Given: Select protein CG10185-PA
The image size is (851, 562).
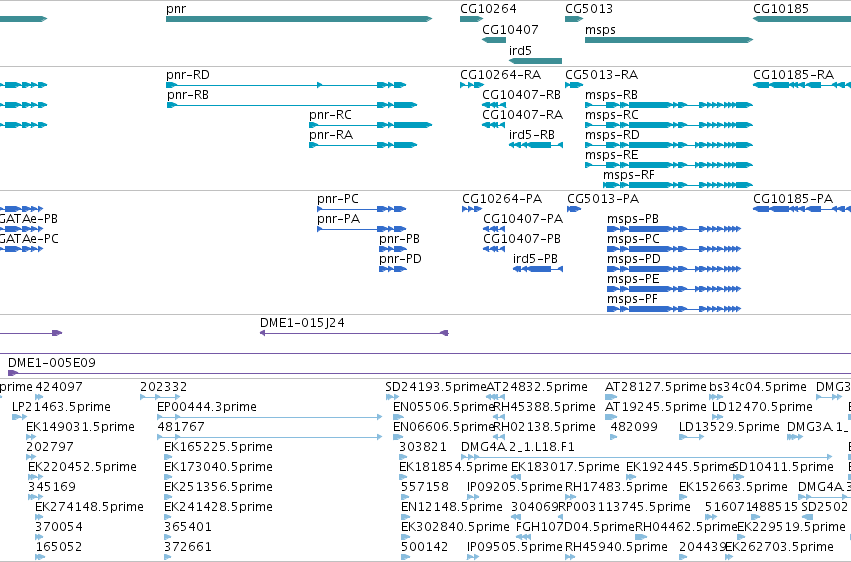Looking at the screenshot, I should (802, 209).
